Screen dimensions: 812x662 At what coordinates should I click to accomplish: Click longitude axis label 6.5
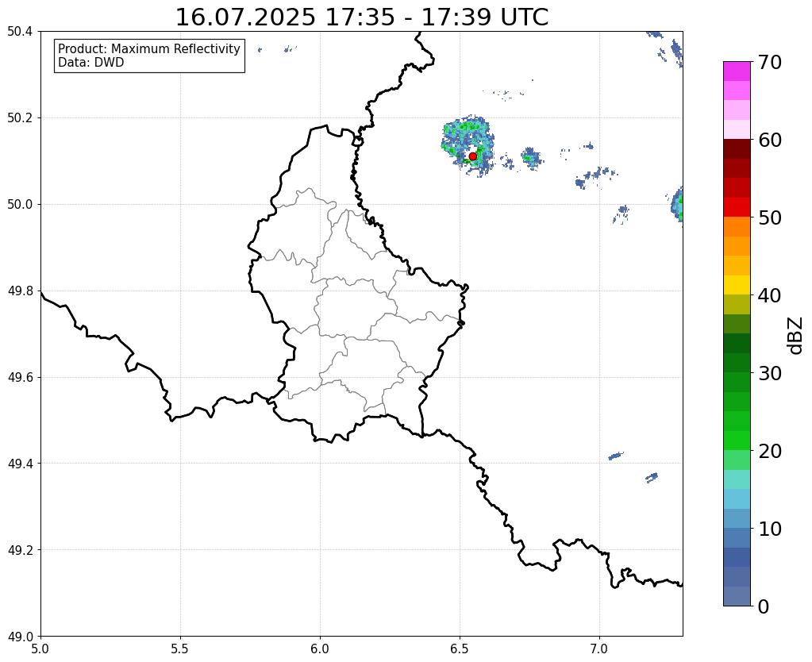pos(460,649)
